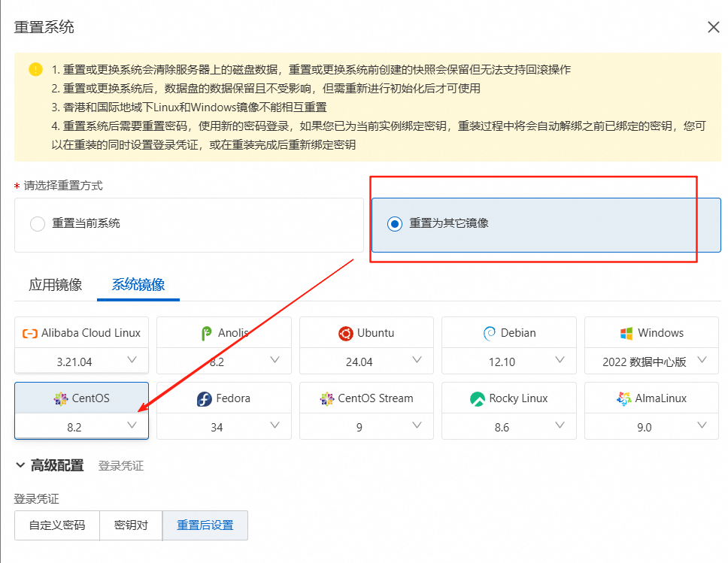
Task: Click the gray 登录凭证 hint beside 高级配置
Action: 121,465
